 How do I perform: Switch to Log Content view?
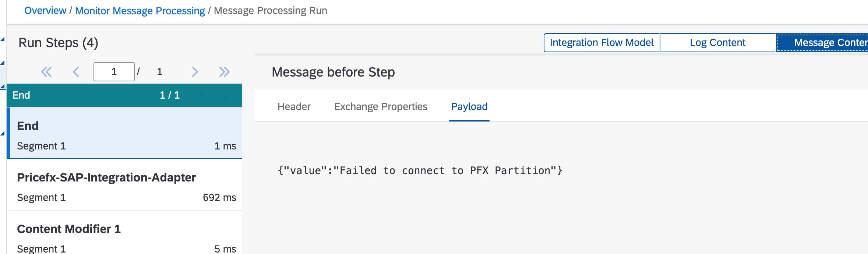[717, 43]
